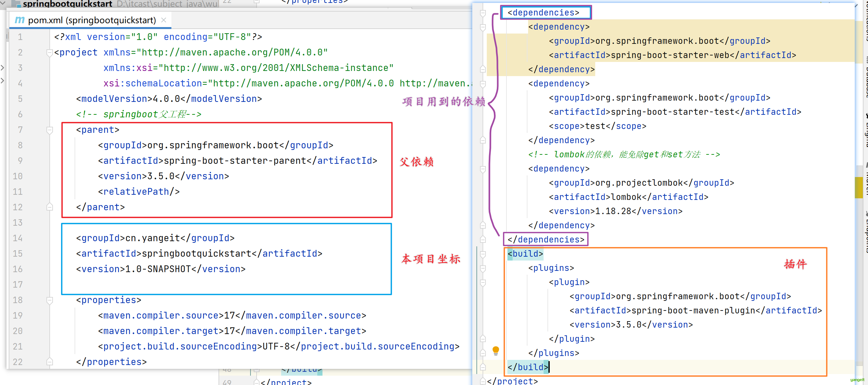
Task: Click the </build> fold end marker
Action: tap(483, 367)
